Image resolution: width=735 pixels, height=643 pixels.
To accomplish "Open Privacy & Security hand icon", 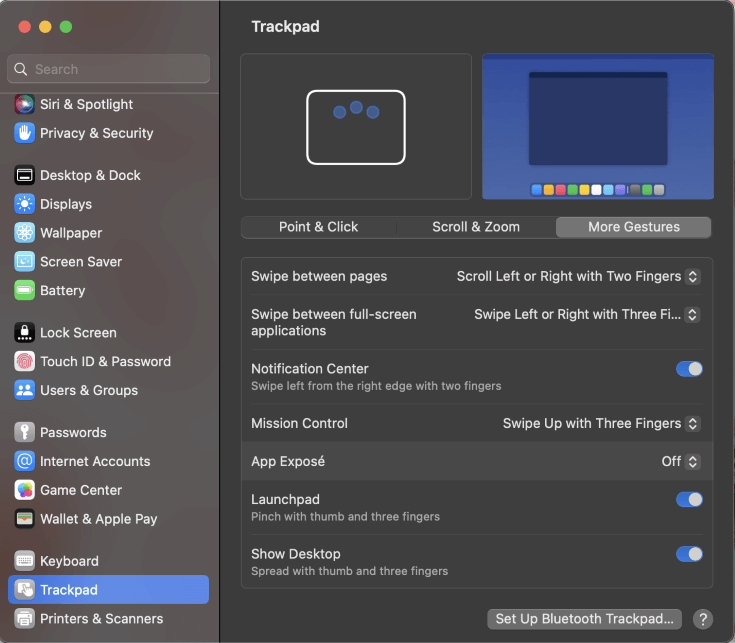I will coord(25,133).
